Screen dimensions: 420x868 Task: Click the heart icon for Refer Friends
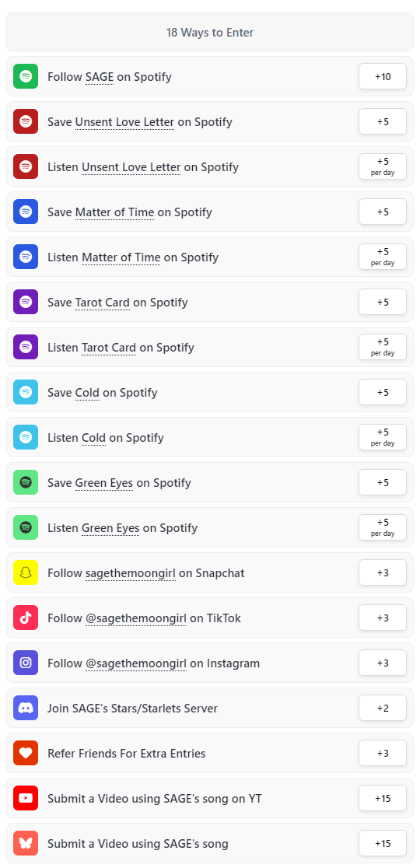pos(26,753)
